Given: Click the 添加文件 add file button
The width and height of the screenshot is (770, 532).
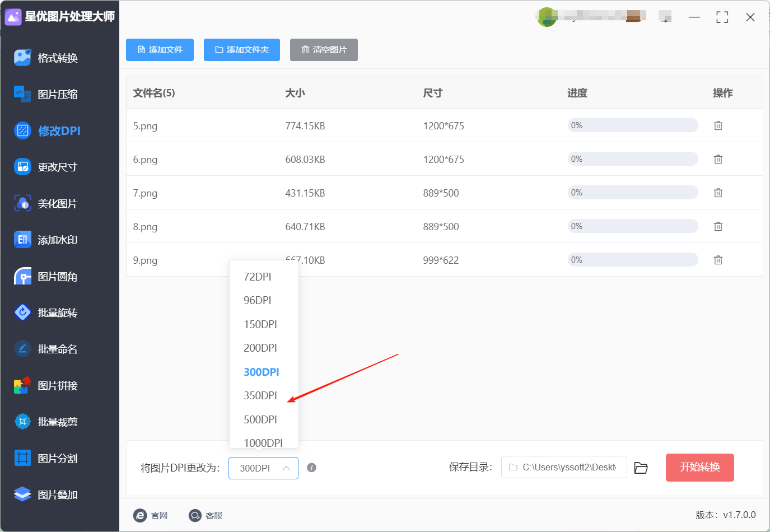Looking at the screenshot, I should 160,50.
